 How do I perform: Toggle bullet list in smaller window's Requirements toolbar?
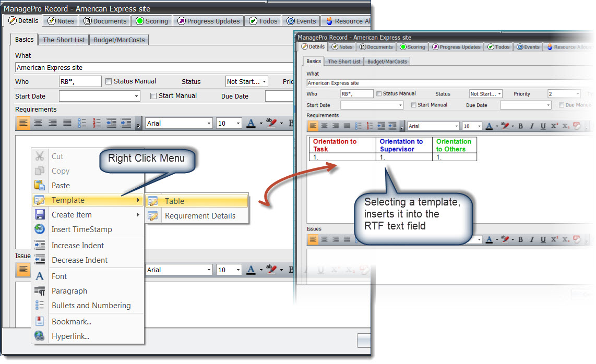(x=358, y=126)
